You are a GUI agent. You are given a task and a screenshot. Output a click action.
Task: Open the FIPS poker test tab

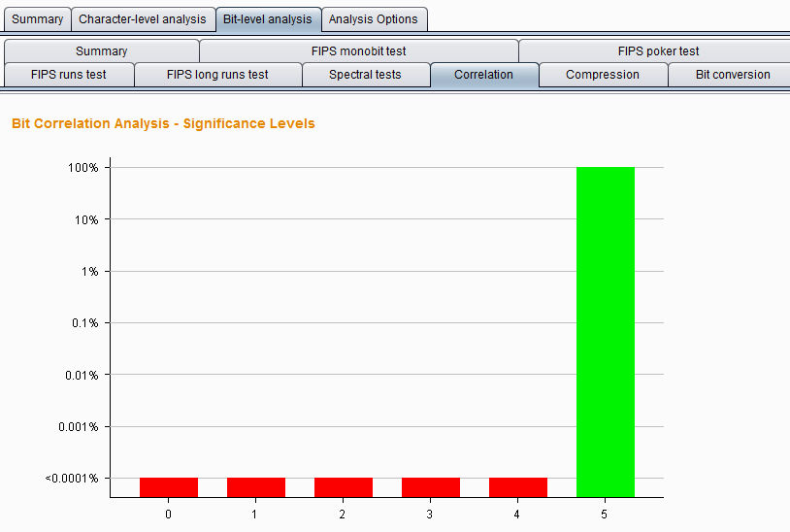[x=657, y=51]
